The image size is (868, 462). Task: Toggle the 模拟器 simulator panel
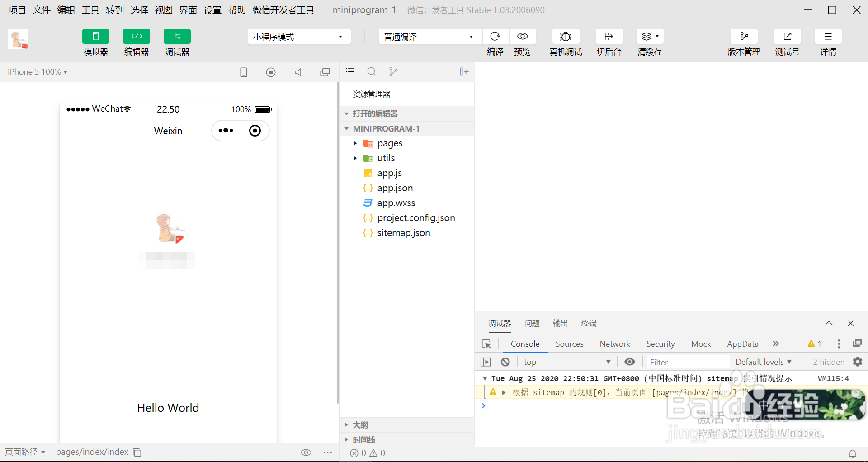[95, 43]
